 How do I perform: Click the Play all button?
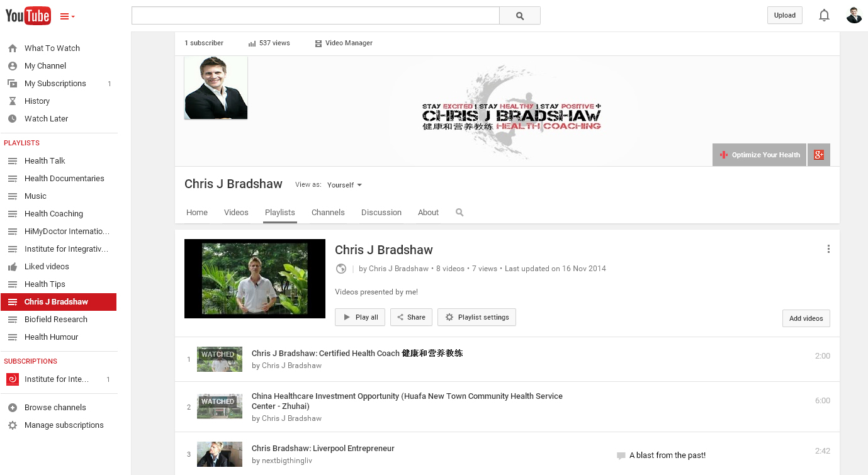click(360, 317)
